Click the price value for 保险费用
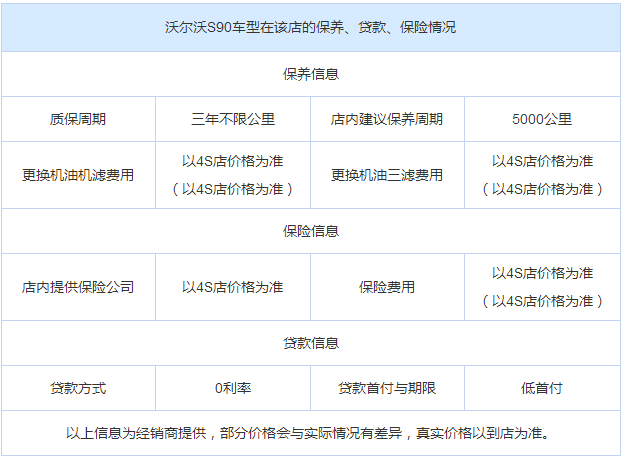The image size is (622, 457). click(x=542, y=287)
